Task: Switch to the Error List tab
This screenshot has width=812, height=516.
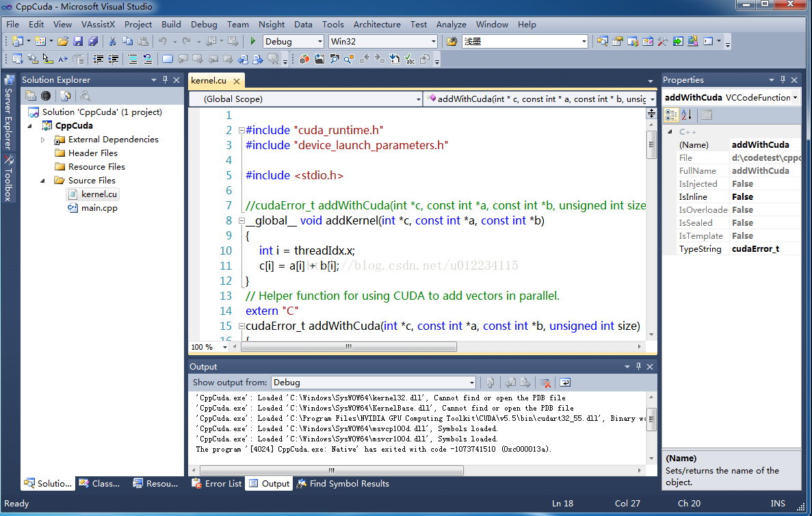Action: [216, 483]
